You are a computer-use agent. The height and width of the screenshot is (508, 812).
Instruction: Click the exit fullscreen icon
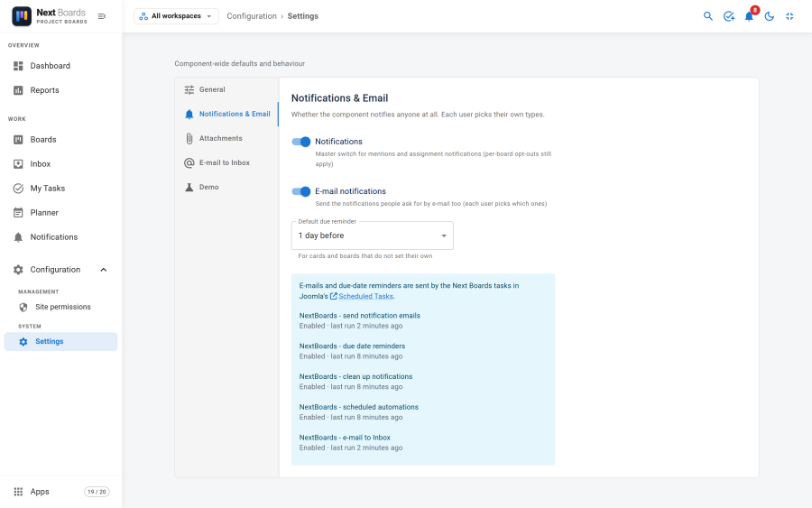coord(789,16)
